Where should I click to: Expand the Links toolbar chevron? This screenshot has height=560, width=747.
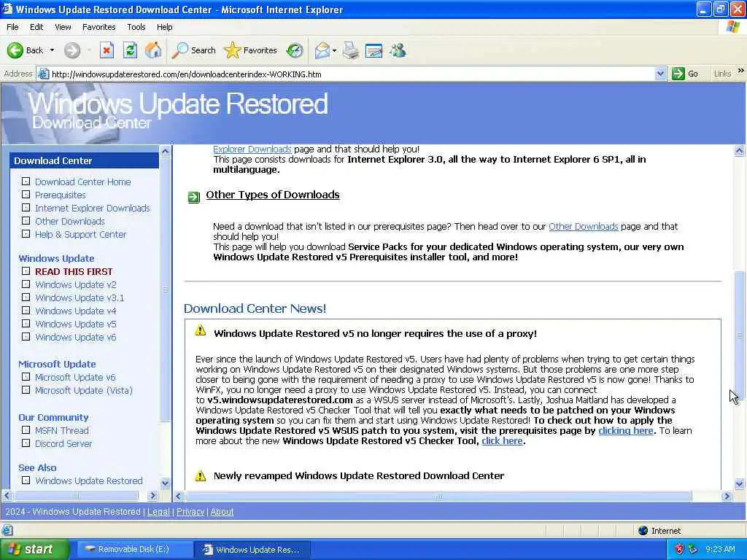coord(741,71)
